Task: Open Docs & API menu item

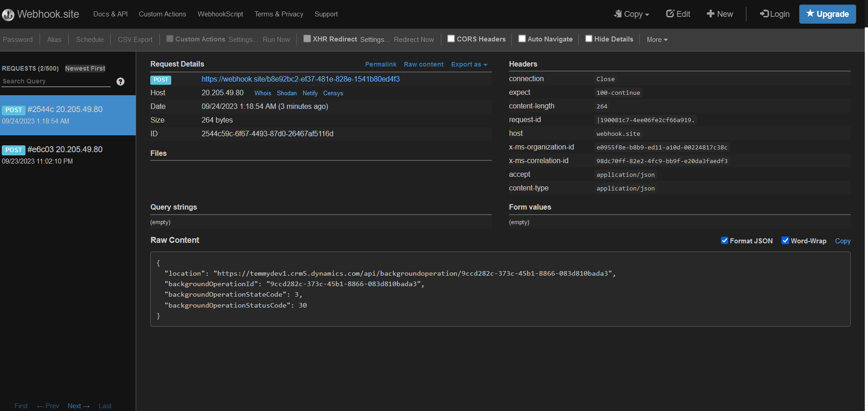Action: point(110,14)
